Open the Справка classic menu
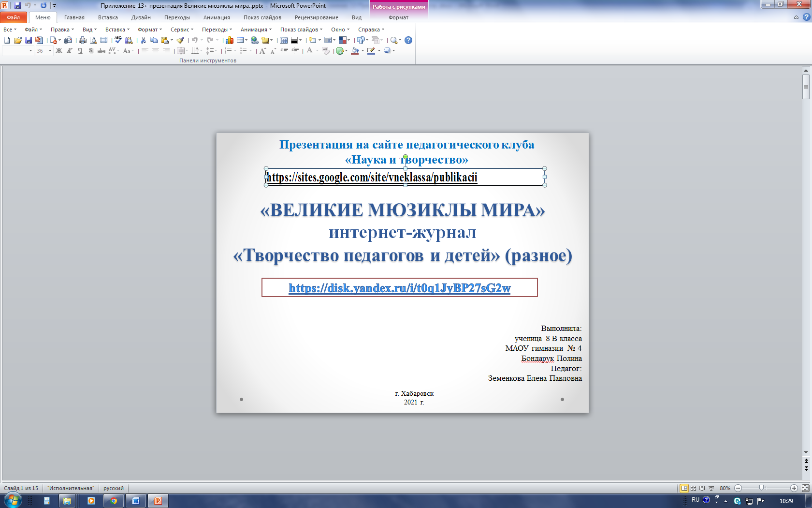 (x=371, y=30)
